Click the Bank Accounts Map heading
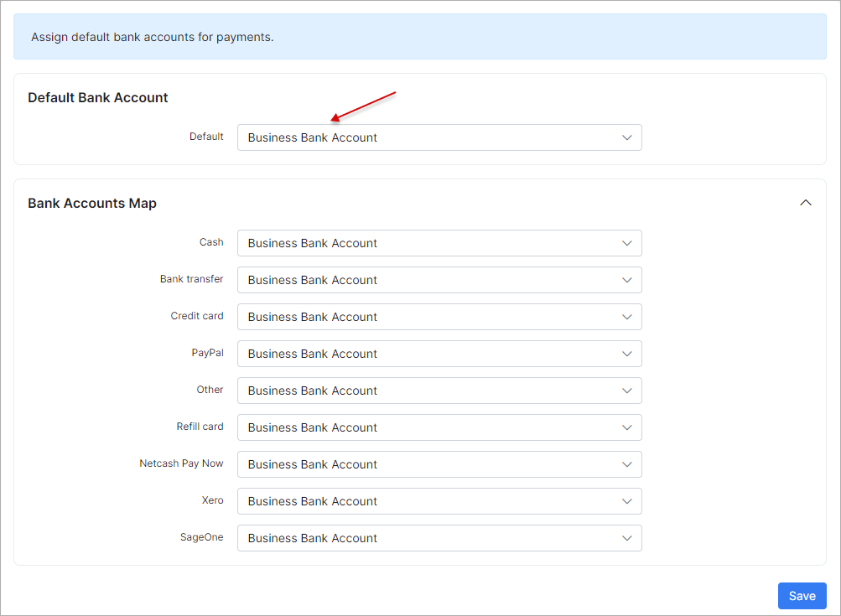The image size is (841, 616). (x=92, y=203)
